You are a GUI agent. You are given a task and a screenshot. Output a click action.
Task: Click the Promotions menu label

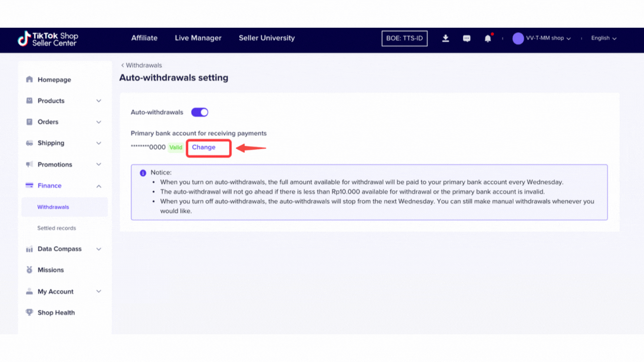55,164
